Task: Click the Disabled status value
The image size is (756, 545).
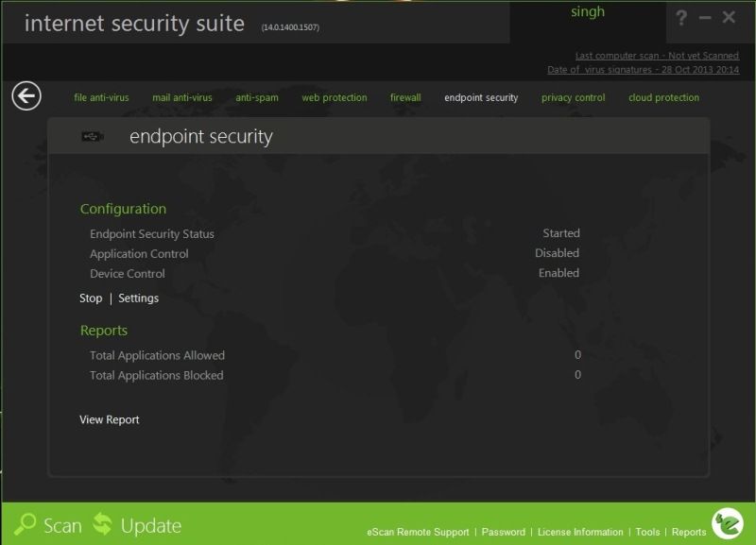Action: pyautogui.click(x=557, y=253)
